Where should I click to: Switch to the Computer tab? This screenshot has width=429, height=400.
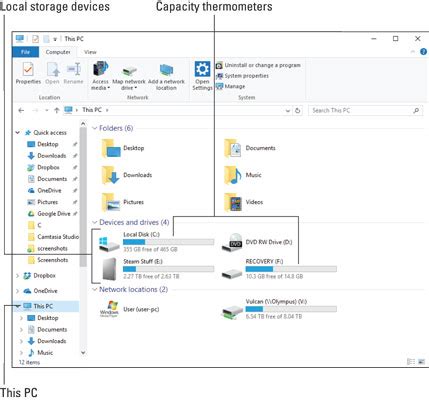tap(58, 52)
